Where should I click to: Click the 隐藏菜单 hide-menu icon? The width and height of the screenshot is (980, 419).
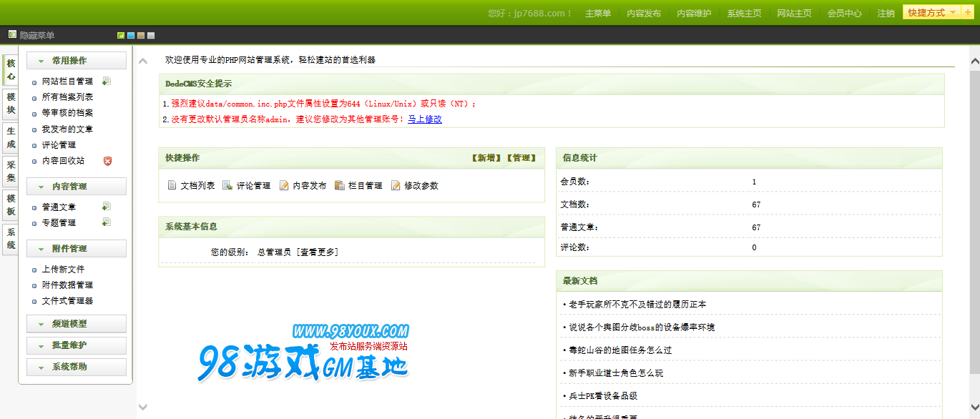point(12,34)
